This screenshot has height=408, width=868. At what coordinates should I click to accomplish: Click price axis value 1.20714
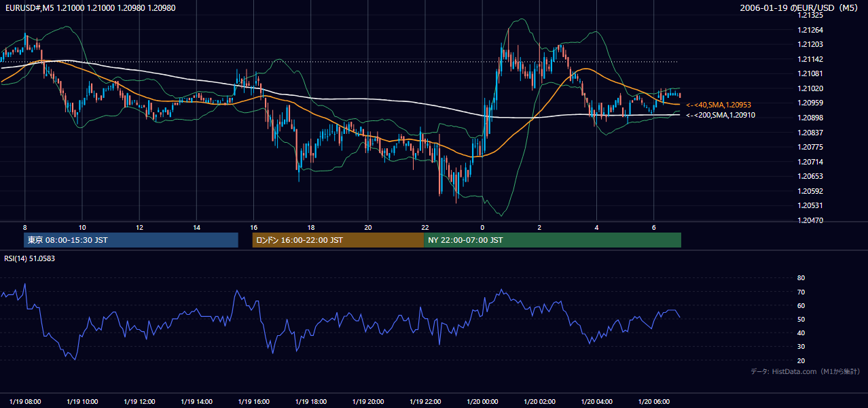[x=811, y=162]
